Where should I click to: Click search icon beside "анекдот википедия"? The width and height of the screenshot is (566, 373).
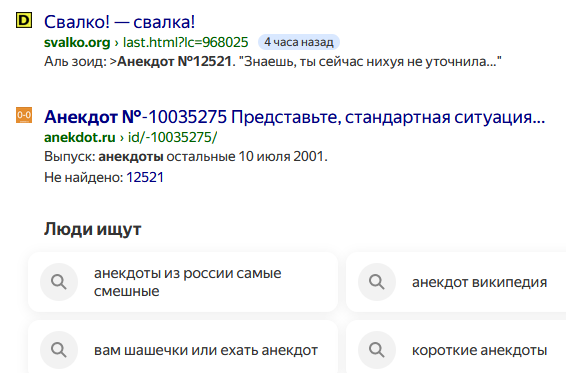tap(377, 282)
